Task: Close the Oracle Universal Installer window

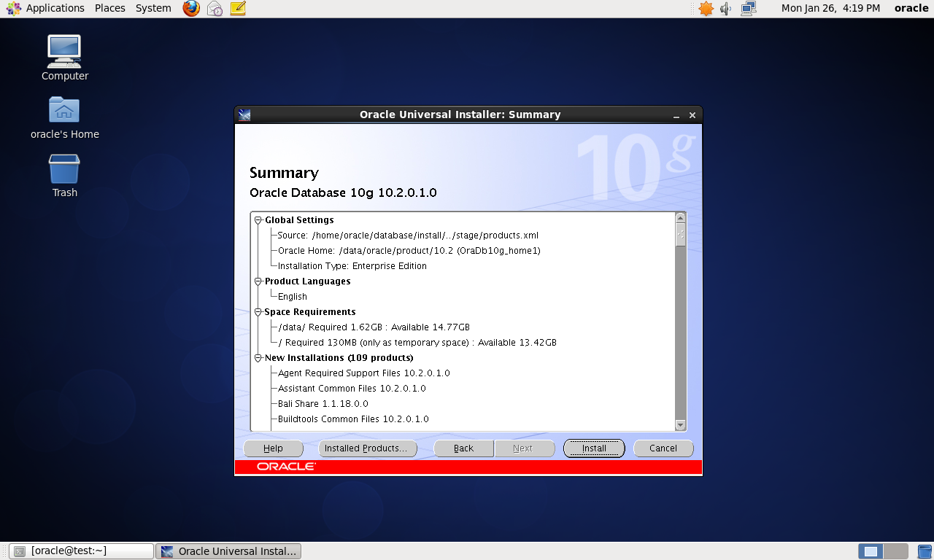Action: click(692, 115)
